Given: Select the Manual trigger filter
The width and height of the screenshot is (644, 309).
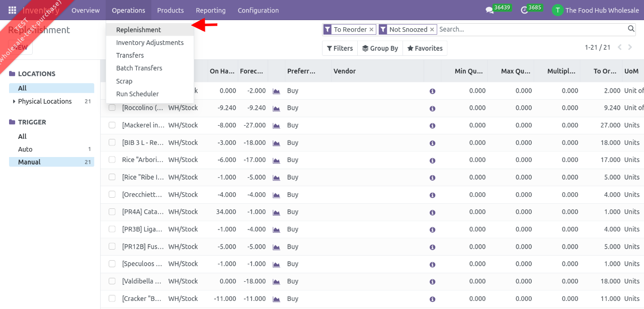Looking at the screenshot, I should click(x=51, y=162).
